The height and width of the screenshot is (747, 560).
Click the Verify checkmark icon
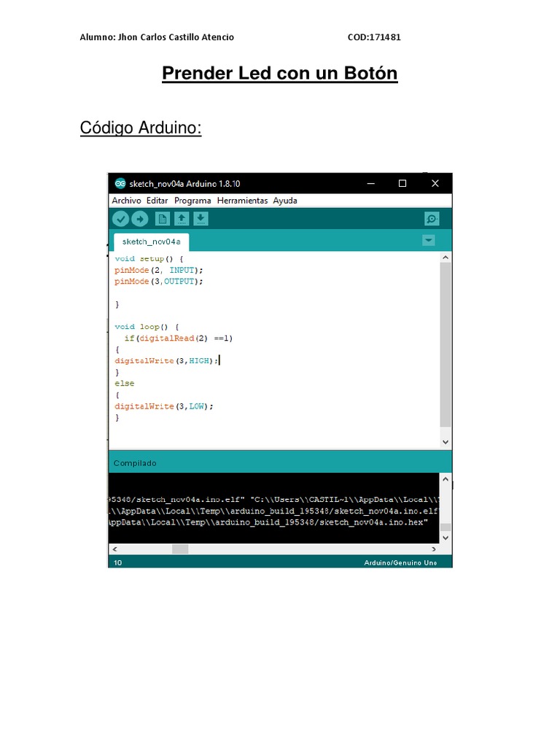[120, 219]
